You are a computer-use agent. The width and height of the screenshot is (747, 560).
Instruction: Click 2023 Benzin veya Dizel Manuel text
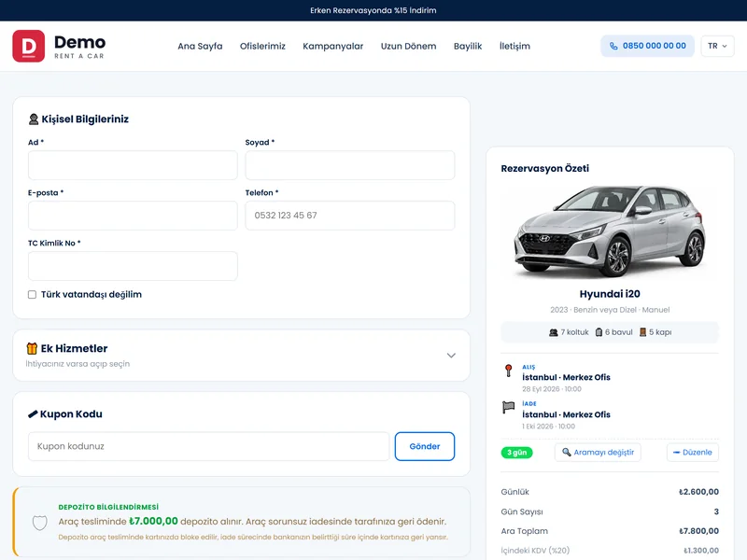point(610,310)
